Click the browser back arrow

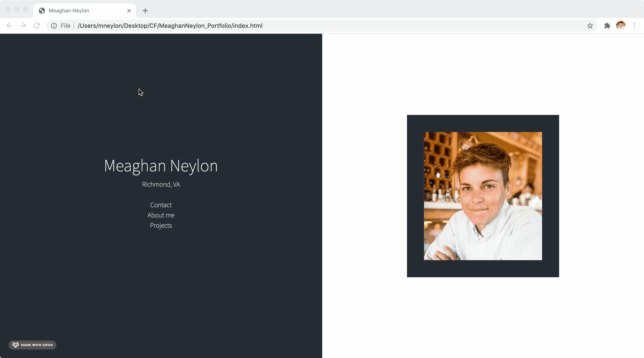(x=9, y=25)
